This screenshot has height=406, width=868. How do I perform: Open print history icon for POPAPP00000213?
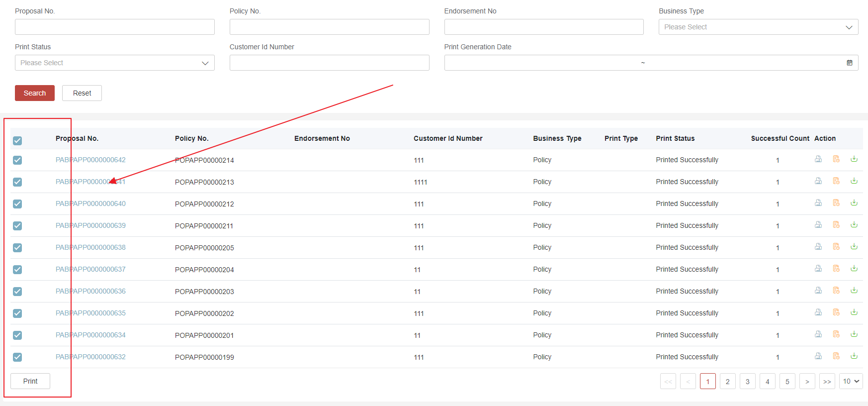[836, 181]
